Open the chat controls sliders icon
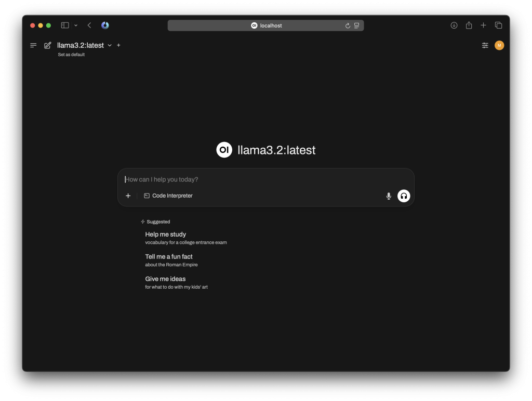The height and width of the screenshot is (401, 532). 485,45
